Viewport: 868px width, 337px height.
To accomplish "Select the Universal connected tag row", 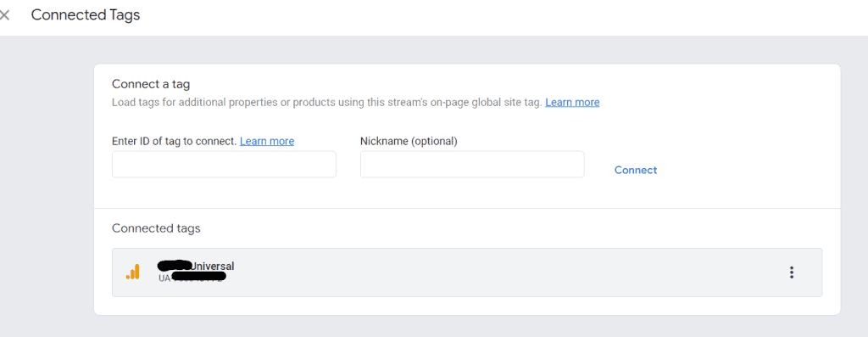I will coord(467,272).
